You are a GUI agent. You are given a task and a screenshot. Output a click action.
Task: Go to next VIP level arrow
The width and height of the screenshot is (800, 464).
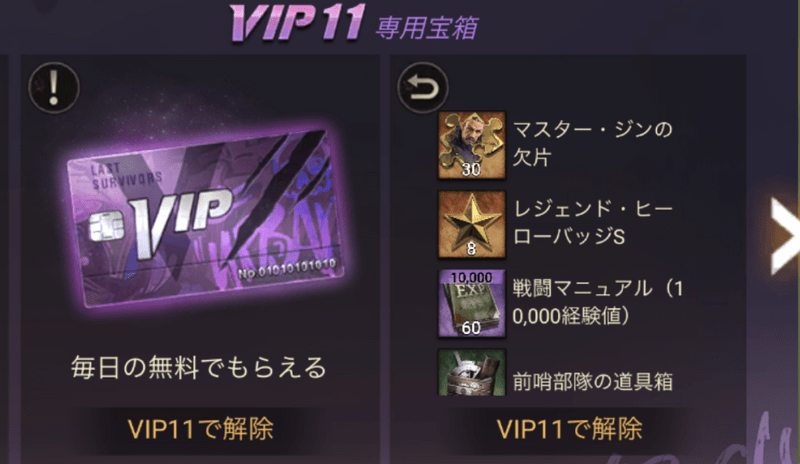click(785, 236)
